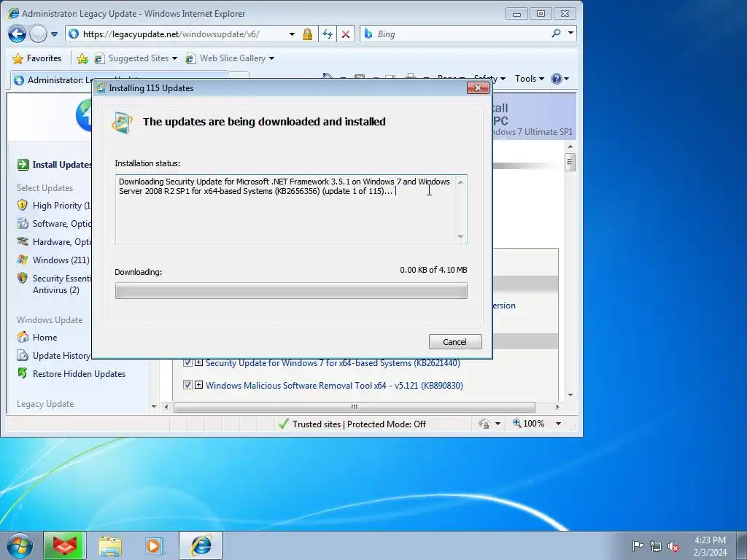Open the zoom level 100% dropdown arrow

[558, 424]
